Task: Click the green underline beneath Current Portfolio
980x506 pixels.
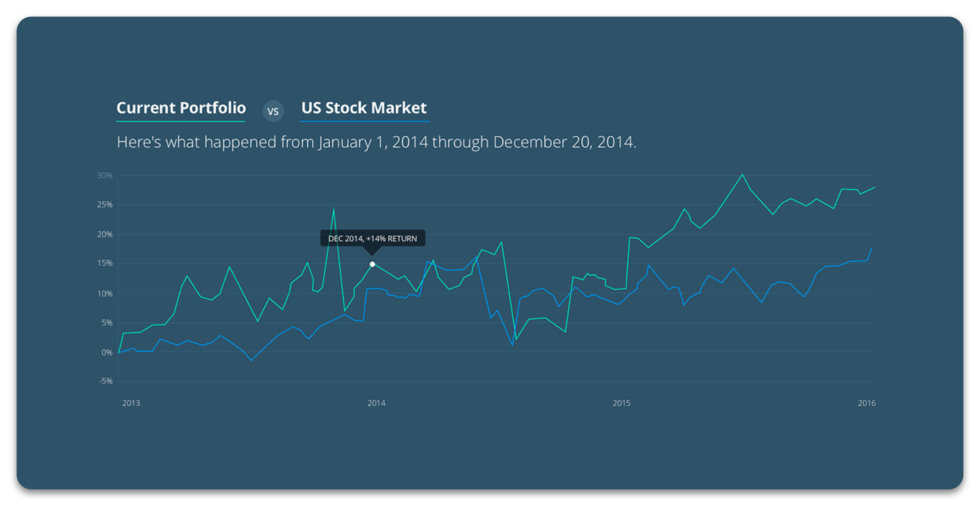Action: (180, 122)
